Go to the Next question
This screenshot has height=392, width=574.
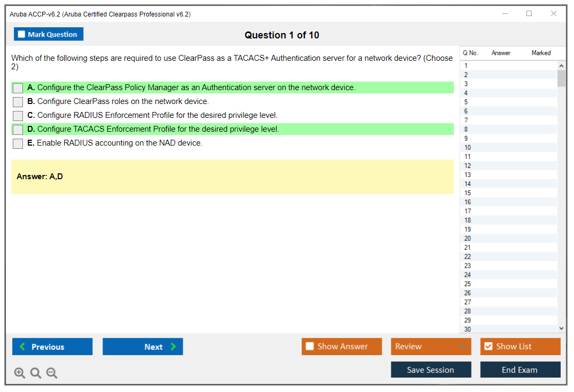(143, 347)
